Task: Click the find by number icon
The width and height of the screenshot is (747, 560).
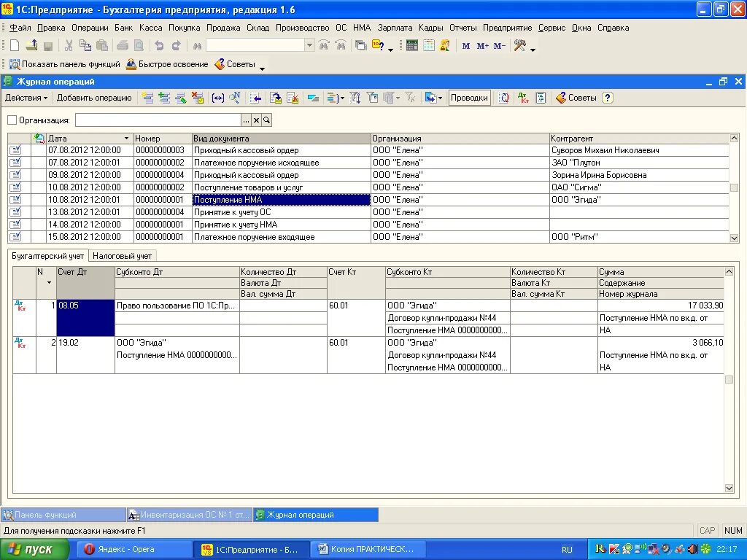Action: pos(234,98)
